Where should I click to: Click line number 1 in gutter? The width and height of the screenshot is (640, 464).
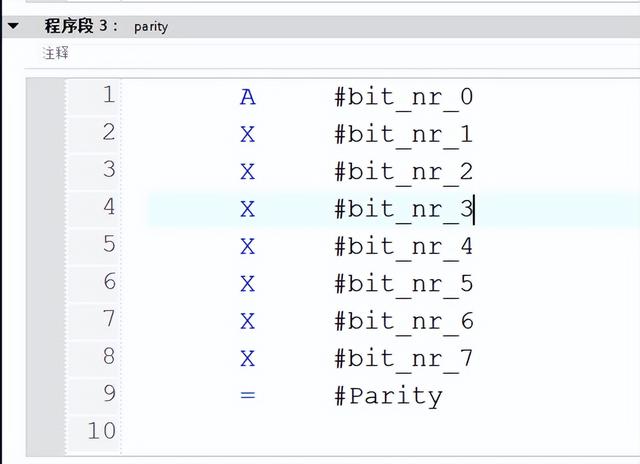[x=109, y=94]
